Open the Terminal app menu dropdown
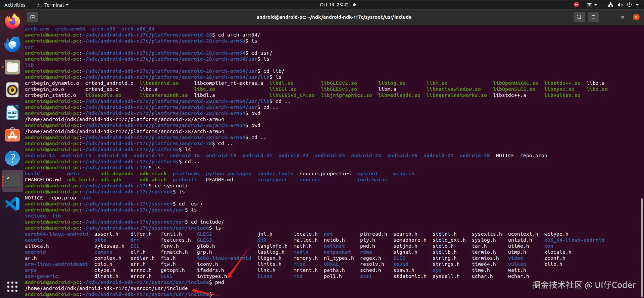Viewport: 644px width, 298px height. pos(53,5)
